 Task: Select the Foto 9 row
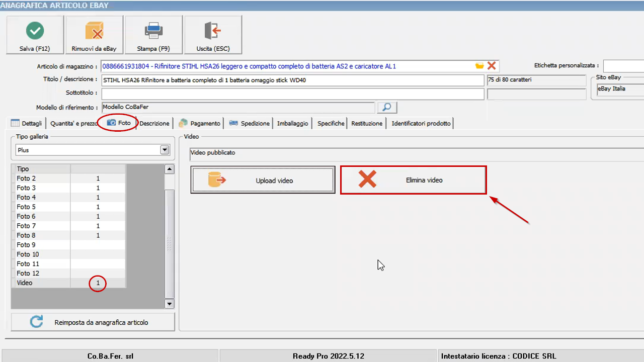pyautogui.click(x=68, y=245)
